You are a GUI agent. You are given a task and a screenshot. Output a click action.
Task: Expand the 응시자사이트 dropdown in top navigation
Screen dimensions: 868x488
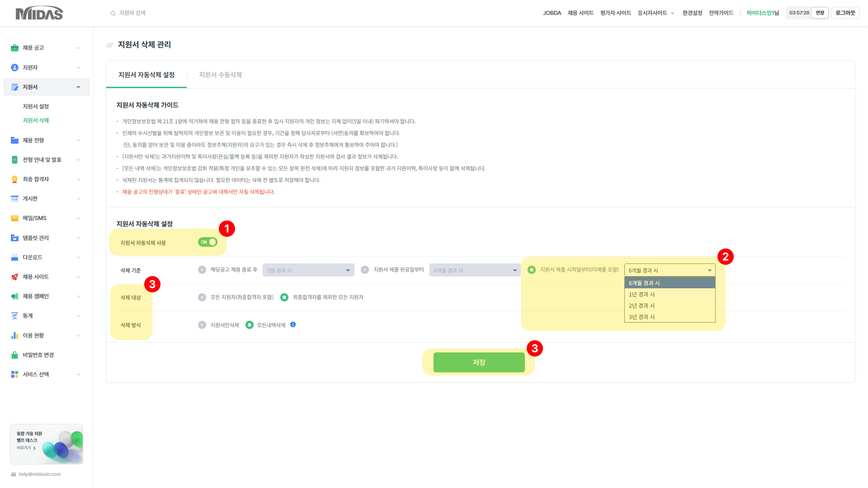point(656,13)
